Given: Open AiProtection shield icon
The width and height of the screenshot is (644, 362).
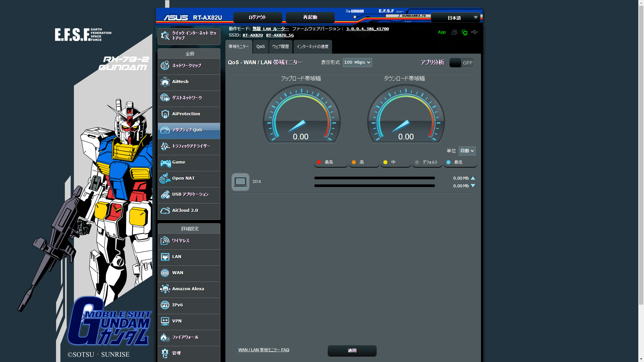Looking at the screenshot, I should point(165,114).
